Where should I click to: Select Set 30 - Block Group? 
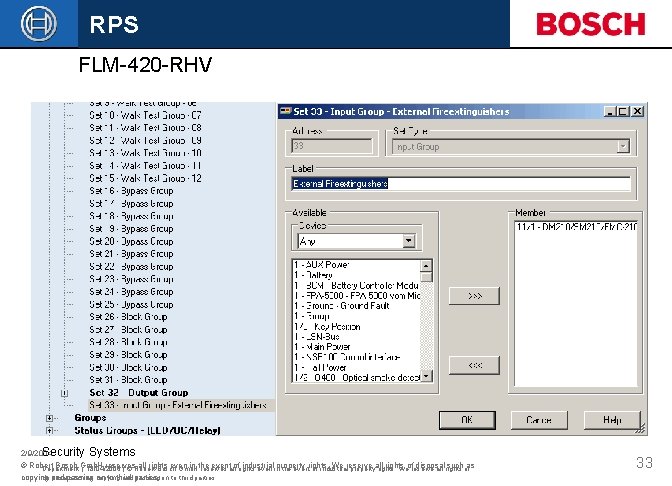coord(128,367)
